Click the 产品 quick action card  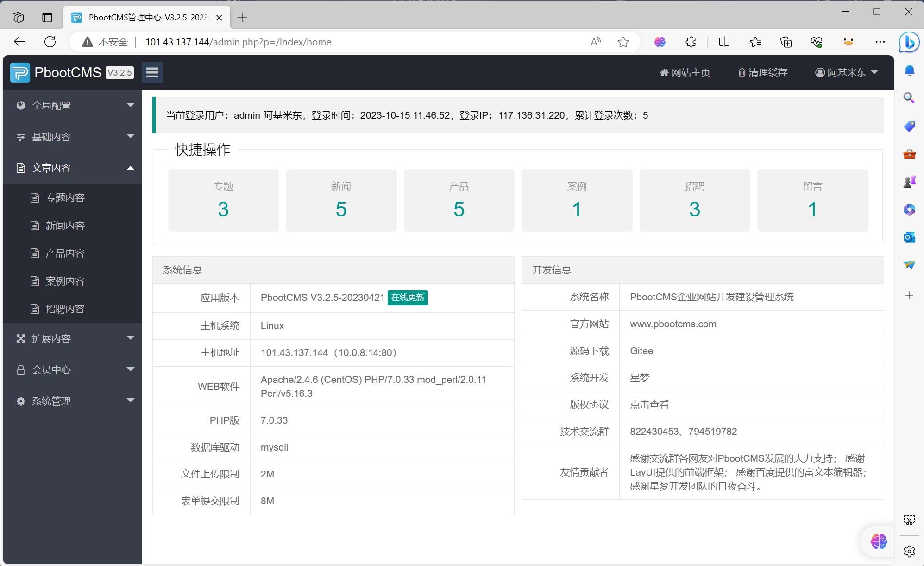[x=459, y=200]
